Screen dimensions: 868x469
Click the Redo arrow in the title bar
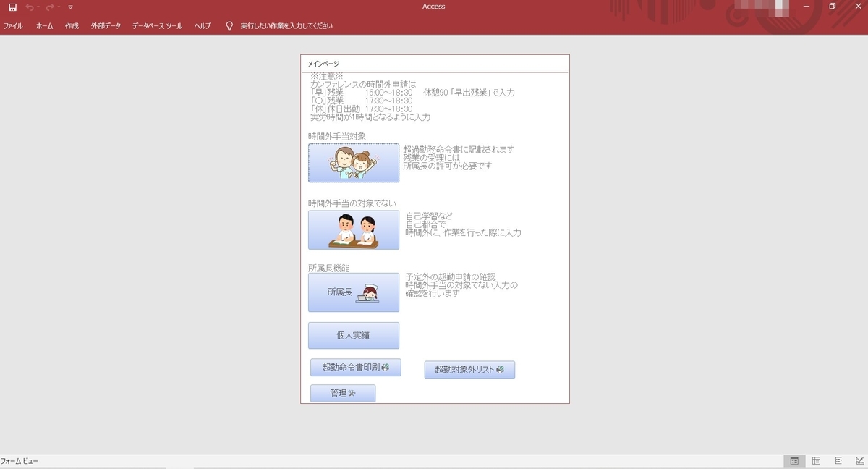tap(49, 7)
